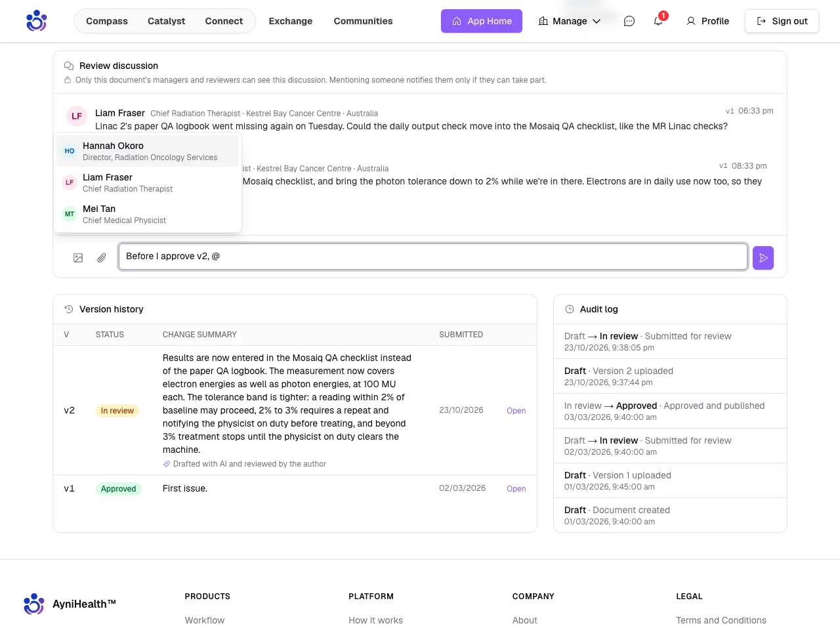Click the Approved status badge for v1
This screenshot has width=840, height=630.
point(118,489)
